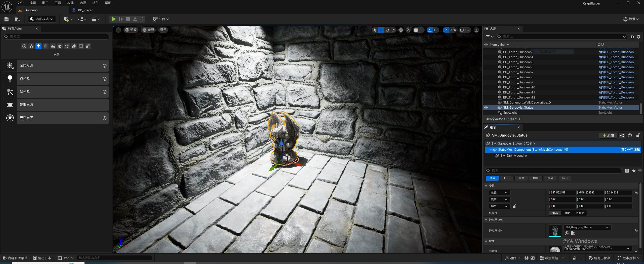Select the Rotate gizmo tool in viewport
This screenshot has height=264, width=644.
point(387,30)
